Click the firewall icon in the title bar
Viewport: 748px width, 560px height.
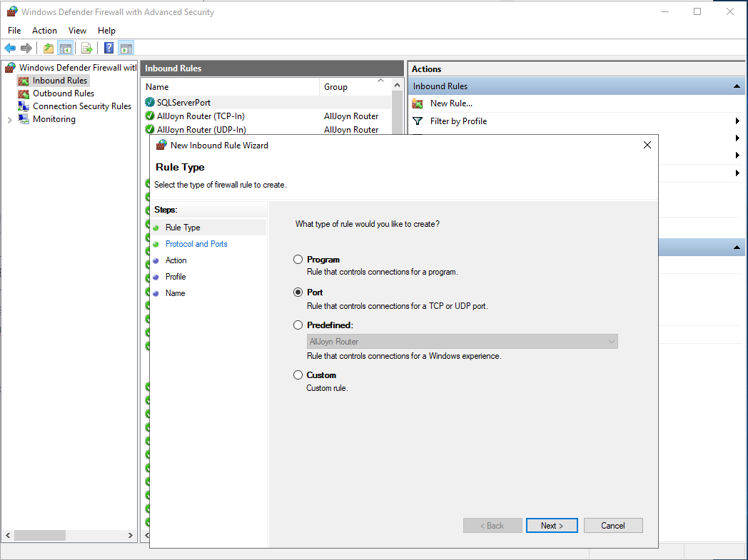12,12
